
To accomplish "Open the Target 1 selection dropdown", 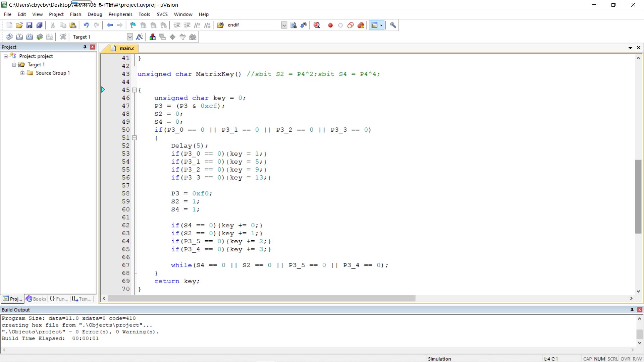I will (130, 37).
